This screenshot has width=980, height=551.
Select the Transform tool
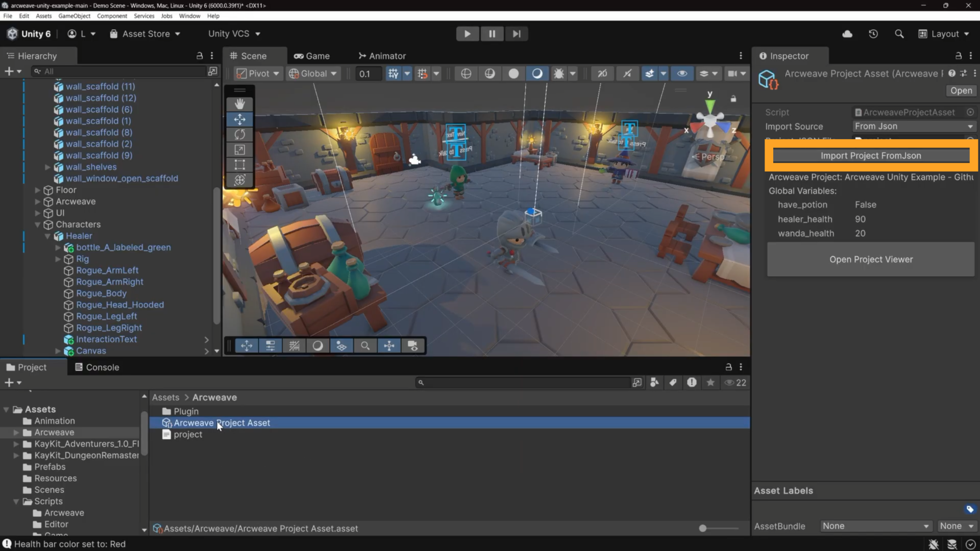pyautogui.click(x=239, y=180)
